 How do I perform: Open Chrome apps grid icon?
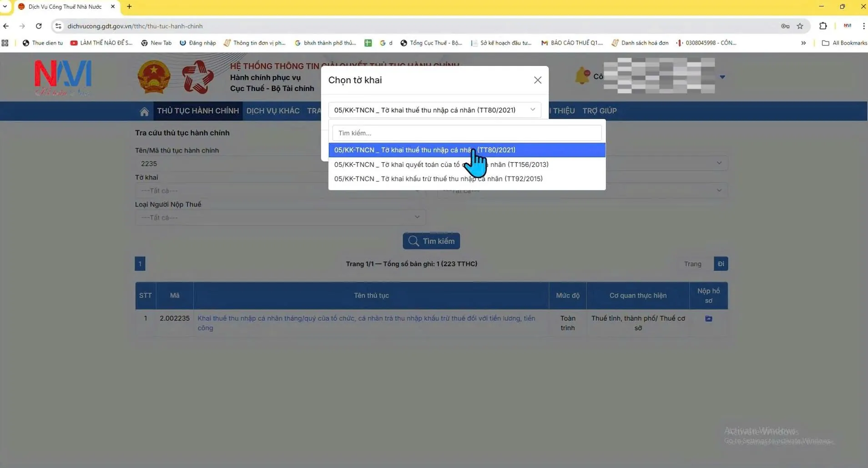(5, 43)
